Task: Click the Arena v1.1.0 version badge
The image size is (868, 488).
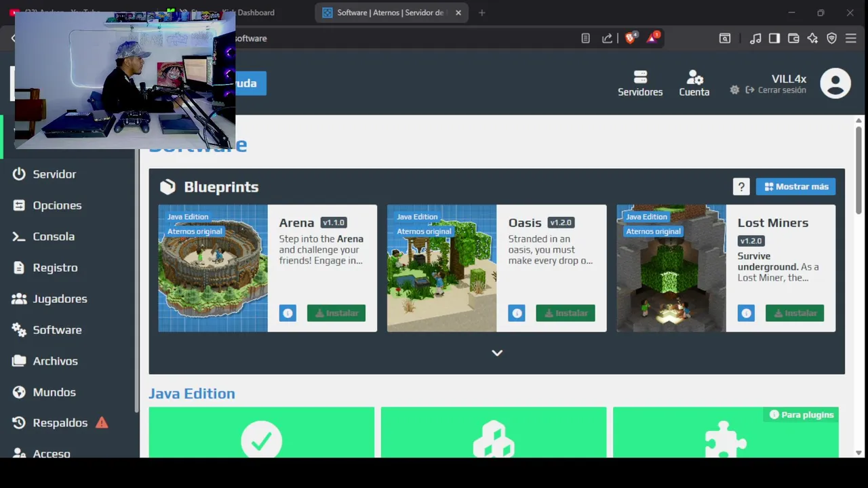Action: pos(334,222)
